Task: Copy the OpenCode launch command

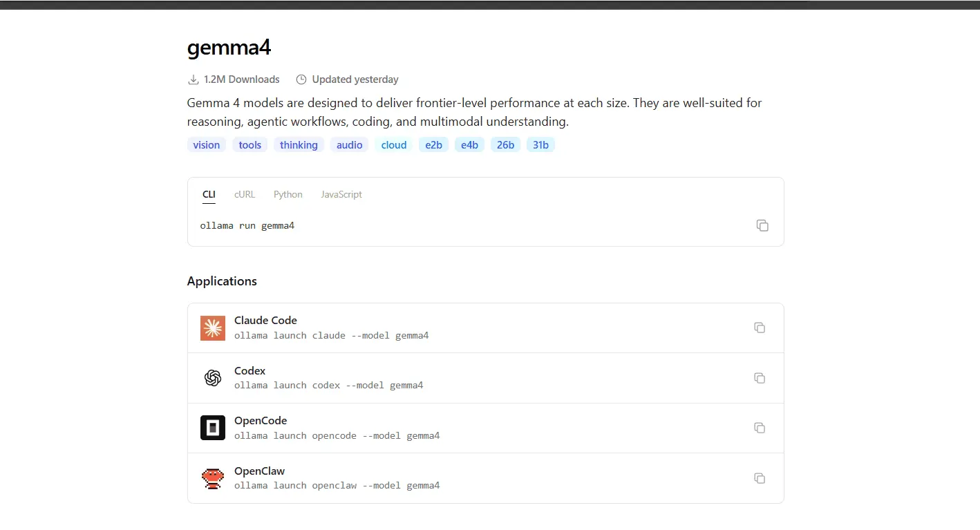Action: click(x=760, y=428)
